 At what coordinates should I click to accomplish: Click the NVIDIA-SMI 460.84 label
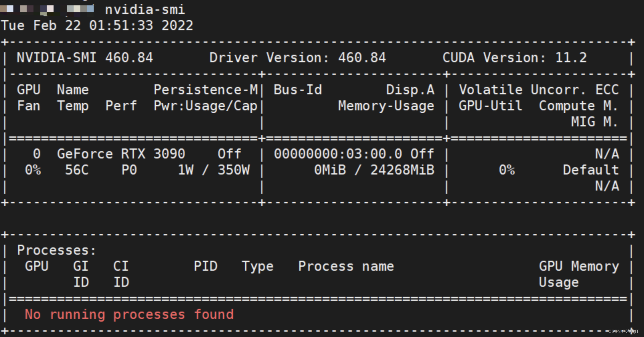(x=85, y=58)
